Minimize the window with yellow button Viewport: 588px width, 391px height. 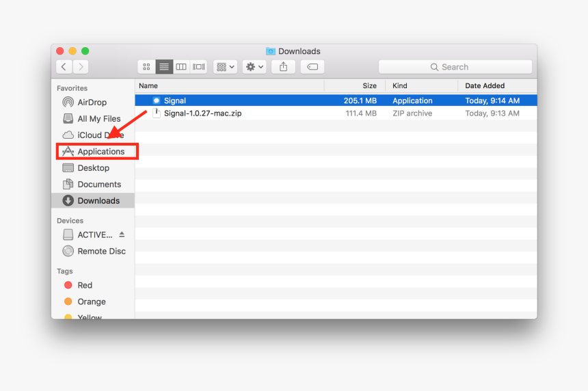pyautogui.click(x=72, y=51)
